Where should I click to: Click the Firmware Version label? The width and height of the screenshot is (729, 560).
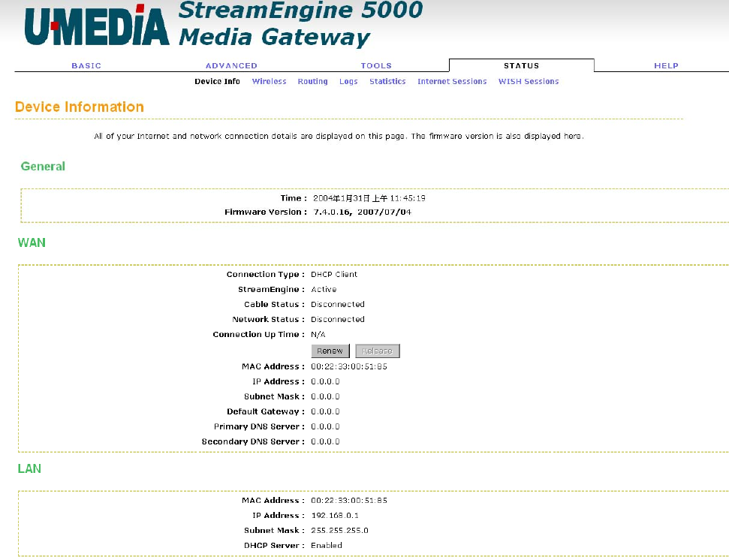[x=266, y=212]
